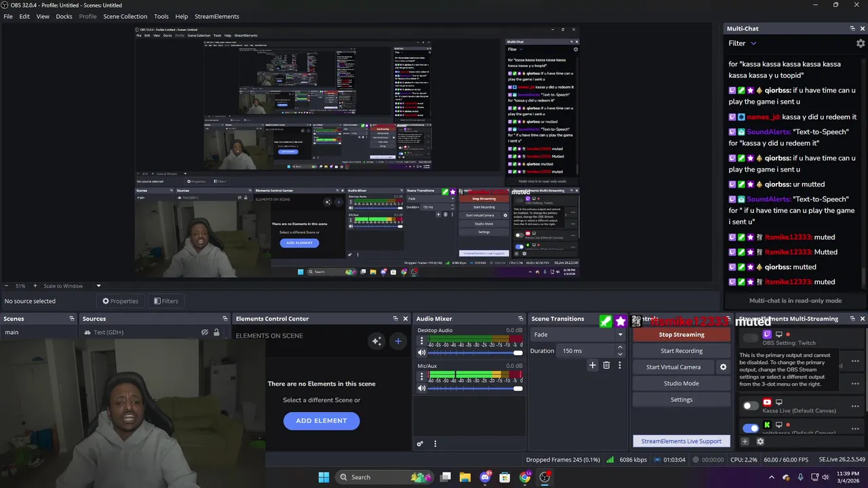Click Studio Mode button

[x=682, y=384]
